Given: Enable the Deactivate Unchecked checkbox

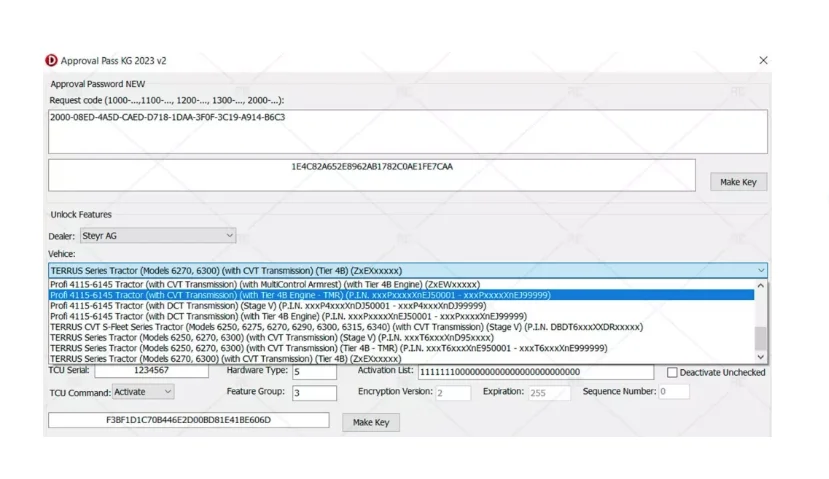Looking at the screenshot, I should point(672,372).
